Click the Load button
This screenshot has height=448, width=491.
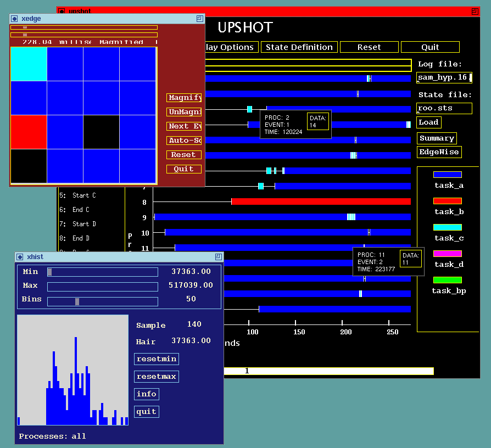pos(428,122)
